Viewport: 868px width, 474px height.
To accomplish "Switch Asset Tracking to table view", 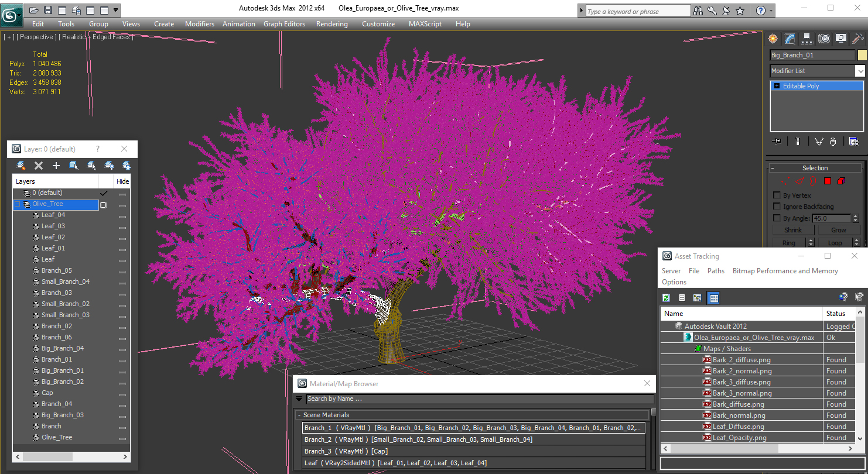I will pyautogui.click(x=713, y=298).
